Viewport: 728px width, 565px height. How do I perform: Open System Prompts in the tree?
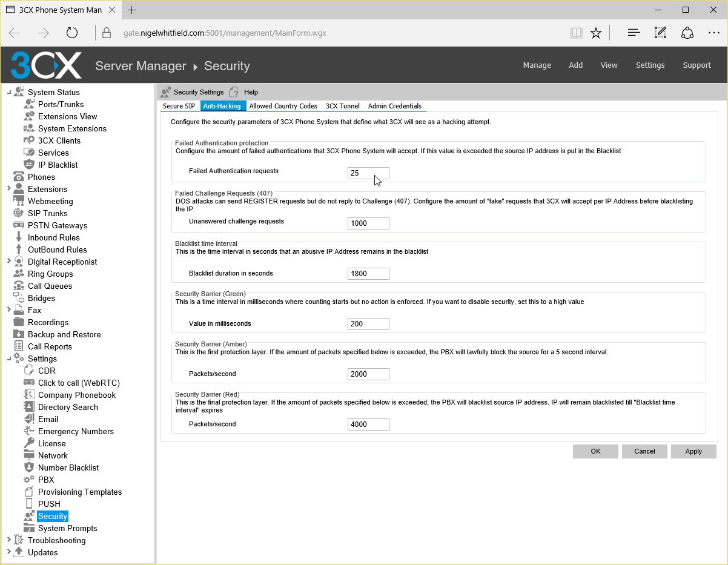click(67, 528)
